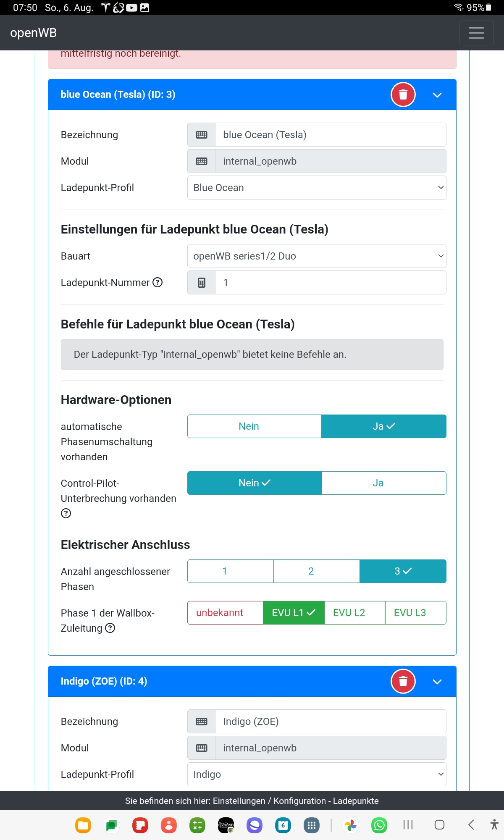Click keyboard icon beside blue Ocean Bezeichnung

tap(202, 135)
